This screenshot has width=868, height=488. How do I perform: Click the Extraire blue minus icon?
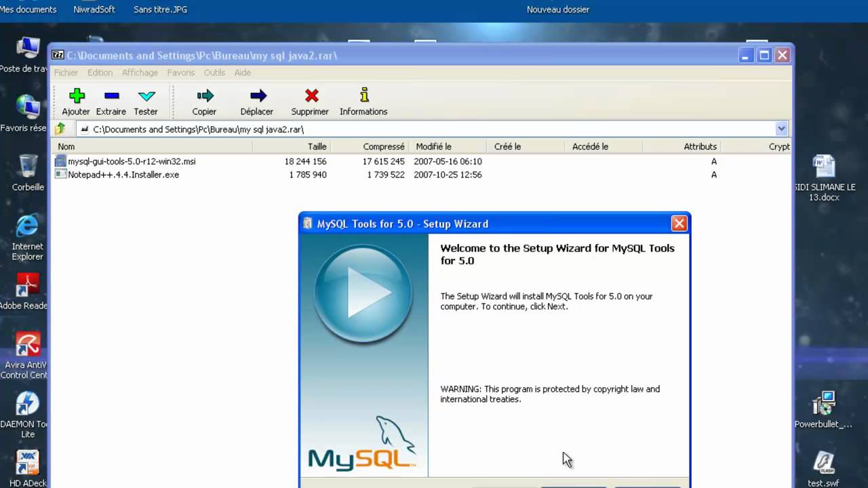[x=112, y=96]
